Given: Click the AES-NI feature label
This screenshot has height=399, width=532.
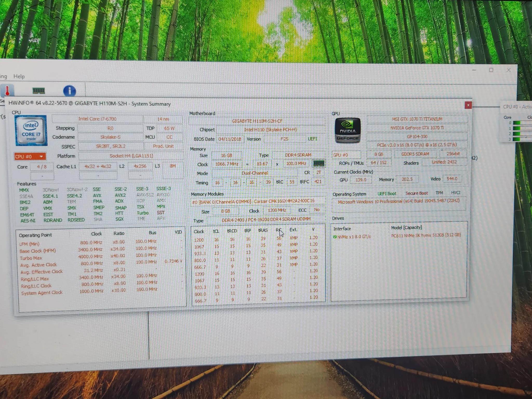Looking at the screenshot, I should pyautogui.click(x=28, y=221).
